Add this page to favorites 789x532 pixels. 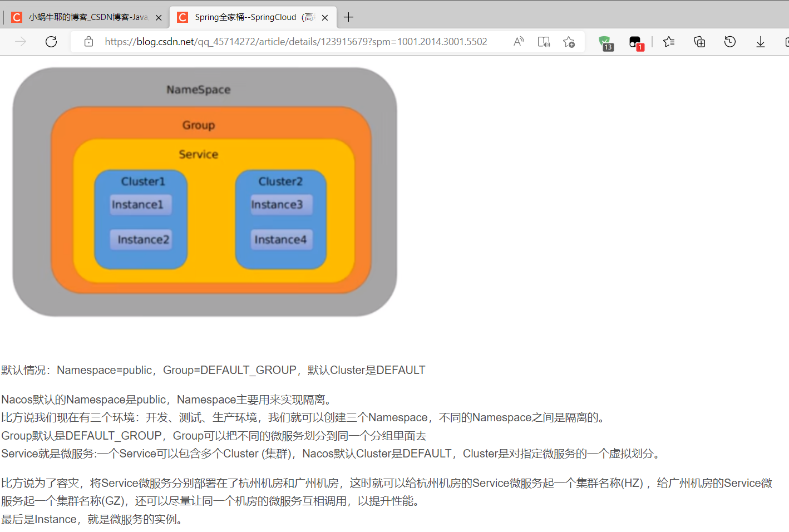click(569, 41)
